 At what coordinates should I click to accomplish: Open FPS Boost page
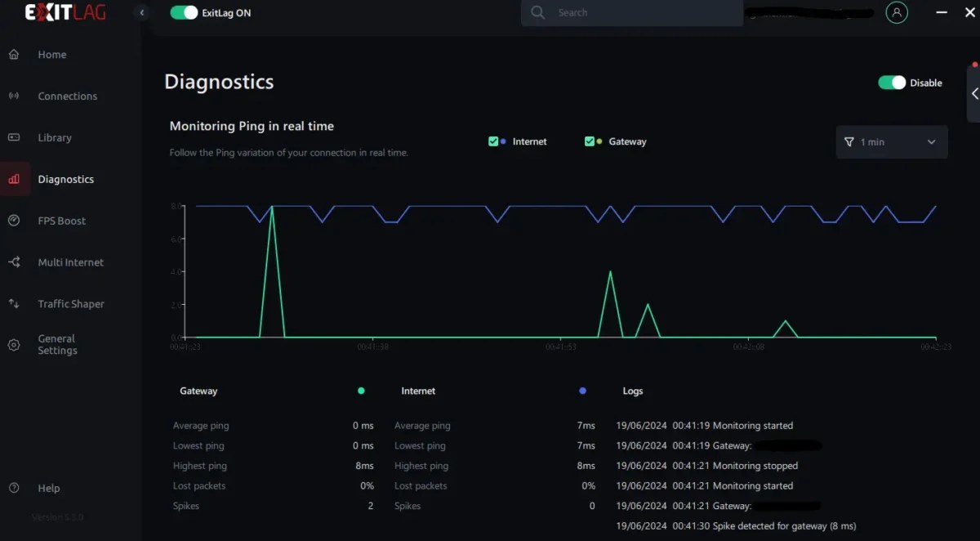pos(62,221)
